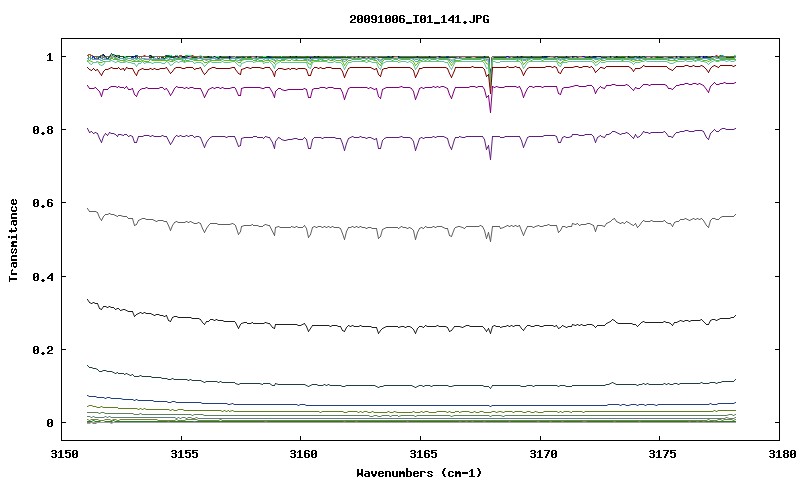
Task: Click y-axis tick label 0
Action: point(49,423)
